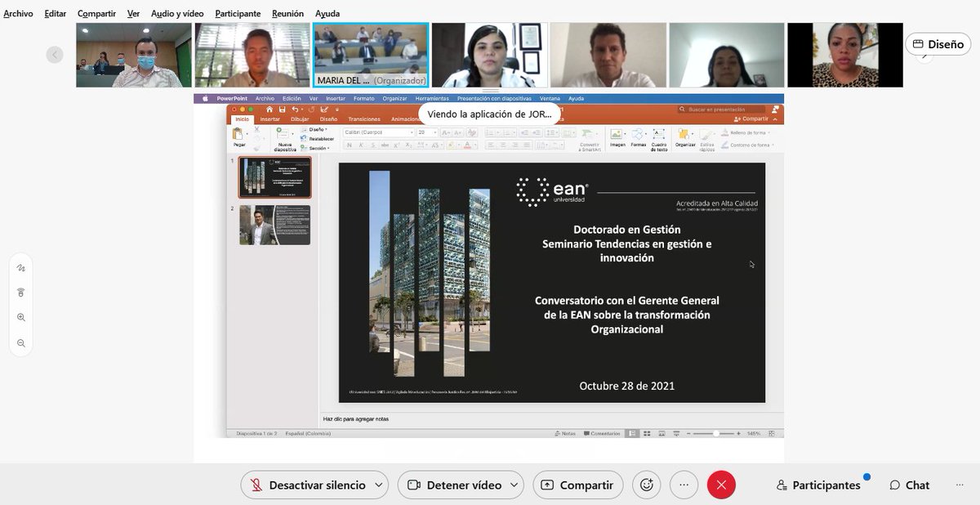The image size is (980, 505).
Task: Open PowerPoint Ventana menu
Action: point(550,98)
